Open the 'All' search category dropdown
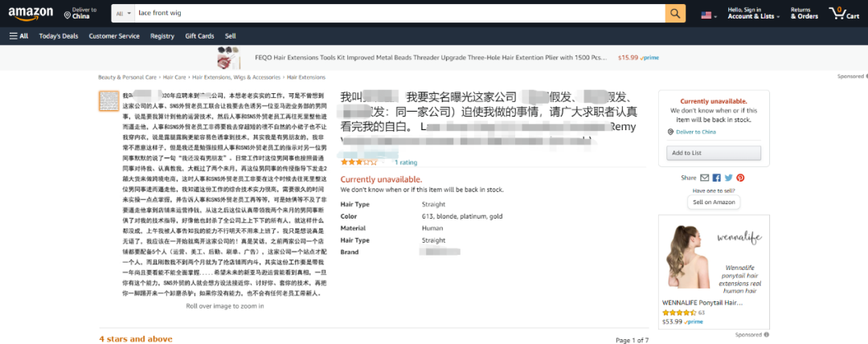Image resolution: width=868 pixels, height=344 pixels. (121, 14)
